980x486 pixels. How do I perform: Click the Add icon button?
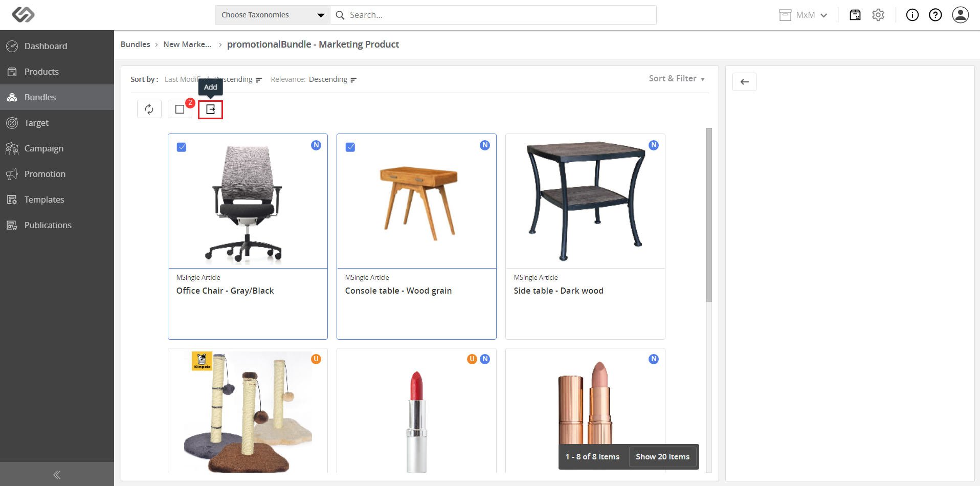click(x=211, y=109)
